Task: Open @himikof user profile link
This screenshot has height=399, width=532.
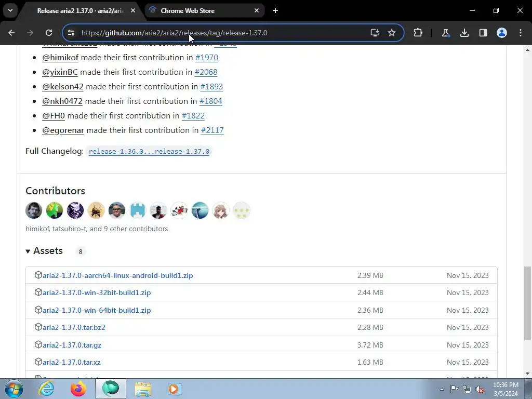Action: click(x=60, y=58)
